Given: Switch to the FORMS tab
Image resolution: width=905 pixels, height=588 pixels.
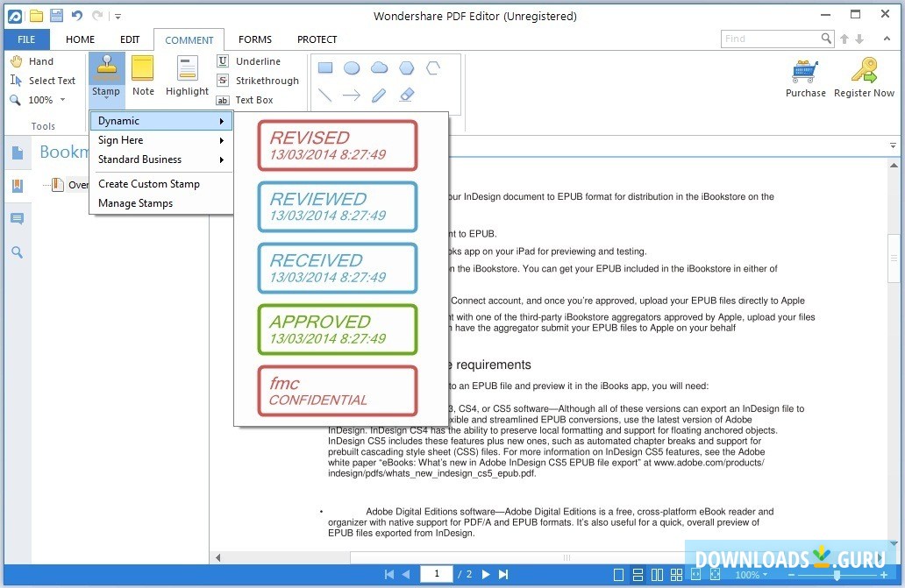Looking at the screenshot, I should tap(255, 39).
